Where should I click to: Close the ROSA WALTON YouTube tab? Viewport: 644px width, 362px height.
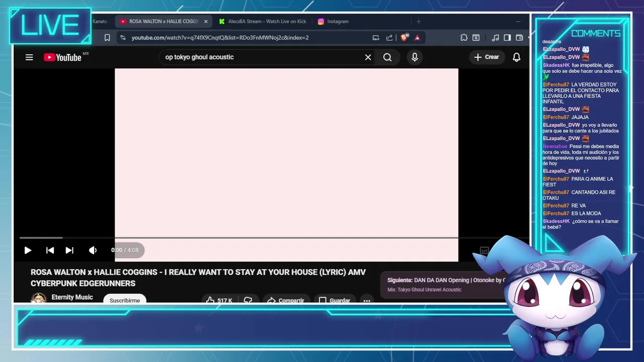tap(205, 22)
